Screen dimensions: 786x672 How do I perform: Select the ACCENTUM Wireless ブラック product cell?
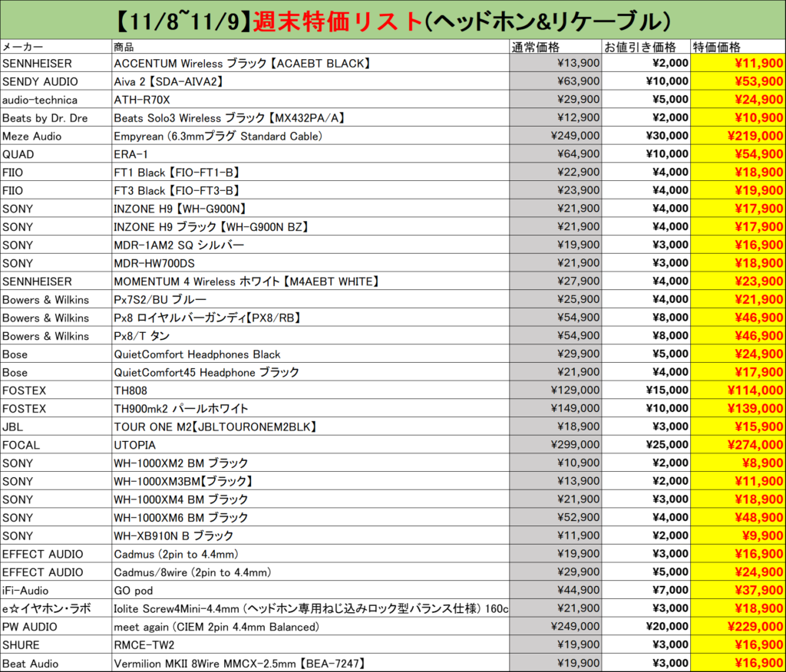242,63
